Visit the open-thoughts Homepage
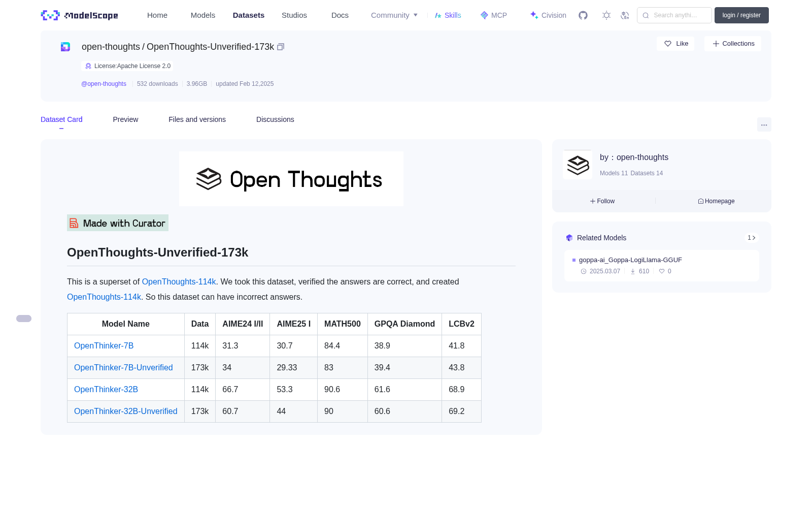This screenshot has width=812, height=508. 716,201
